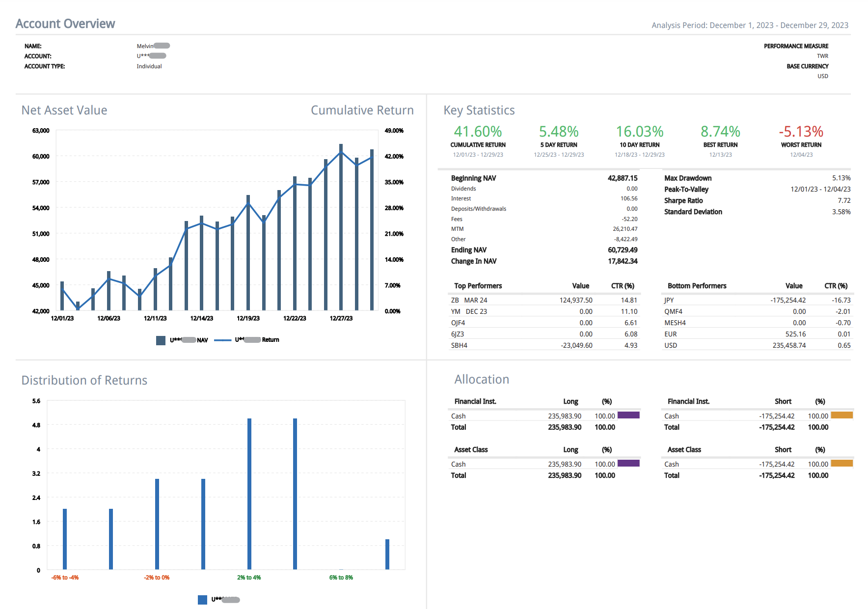The width and height of the screenshot is (868, 609).
Task: Select the purple bar in Asset Class Long
Action: coord(628,464)
